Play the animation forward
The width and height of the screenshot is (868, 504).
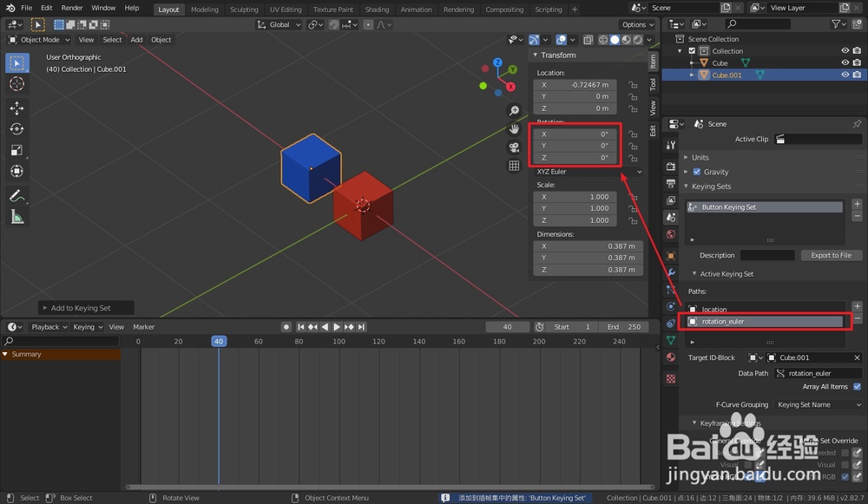[x=337, y=327]
